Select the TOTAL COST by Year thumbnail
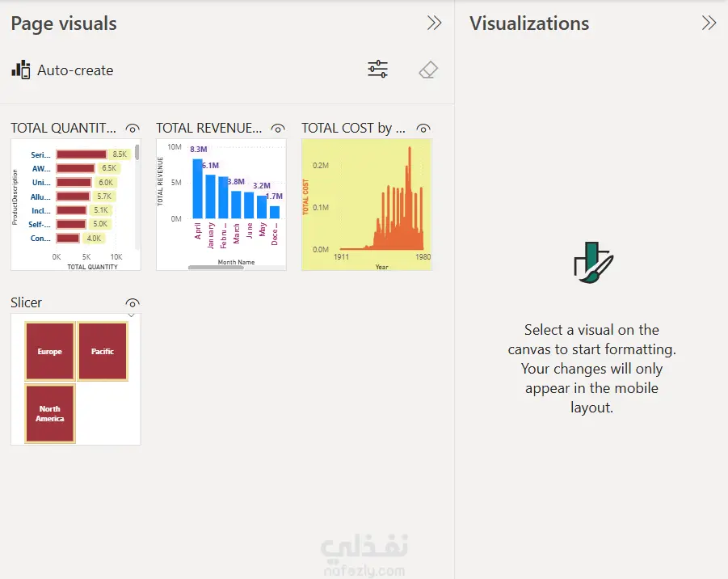The height and width of the screenshot is (579, 728). click(367, 204)
